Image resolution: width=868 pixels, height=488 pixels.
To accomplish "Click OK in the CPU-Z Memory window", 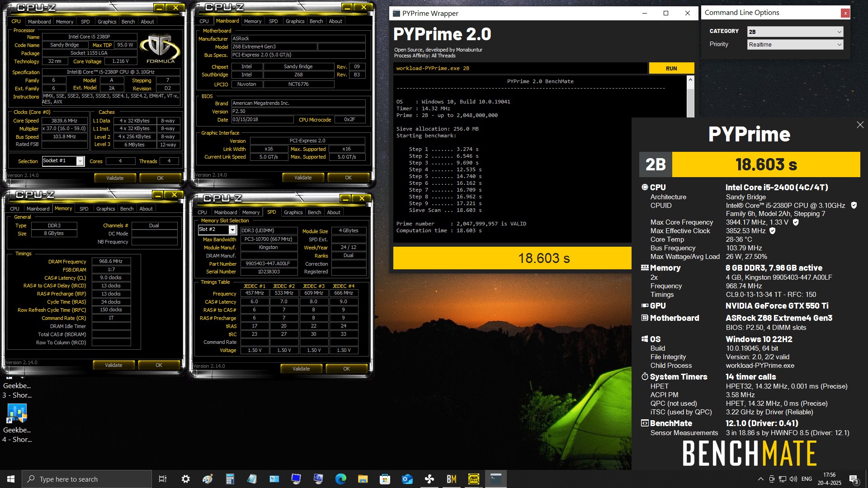I will [159, 365].
